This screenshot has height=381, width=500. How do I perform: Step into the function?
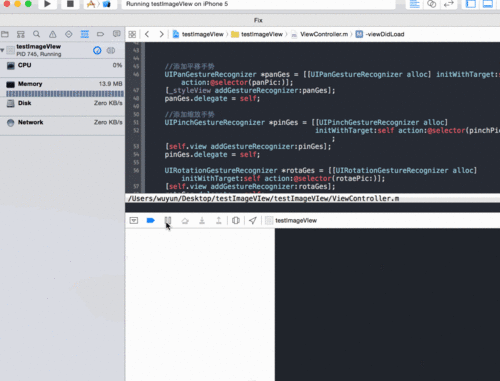(202, 220)
